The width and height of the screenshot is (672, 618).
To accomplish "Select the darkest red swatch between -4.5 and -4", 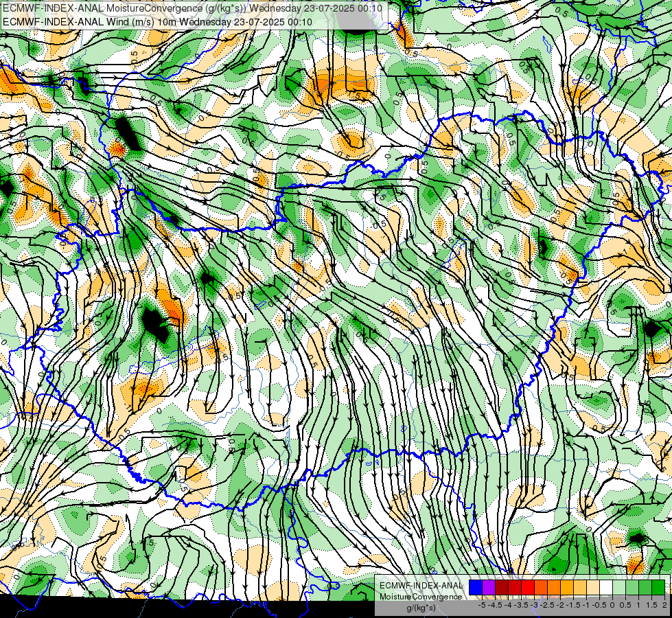I will 502,587.
